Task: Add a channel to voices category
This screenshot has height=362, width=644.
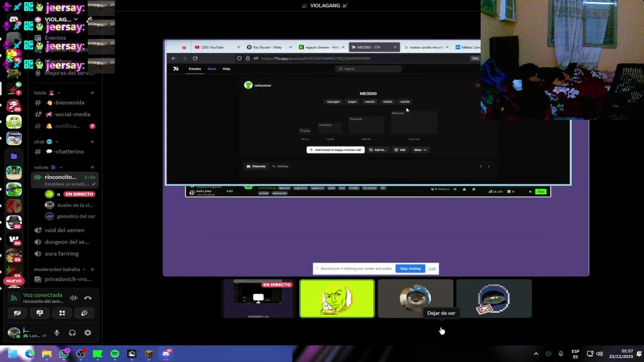Action: [92, 167]
